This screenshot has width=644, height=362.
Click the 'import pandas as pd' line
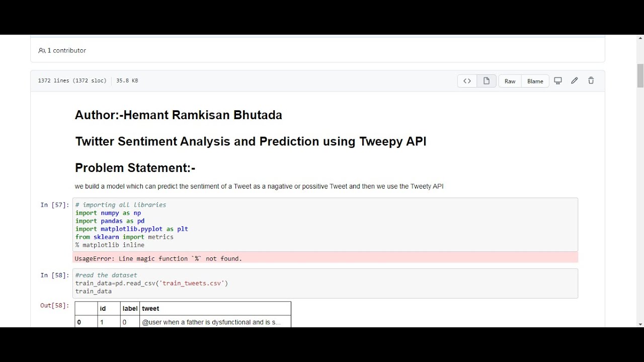[x=110, y=221]
